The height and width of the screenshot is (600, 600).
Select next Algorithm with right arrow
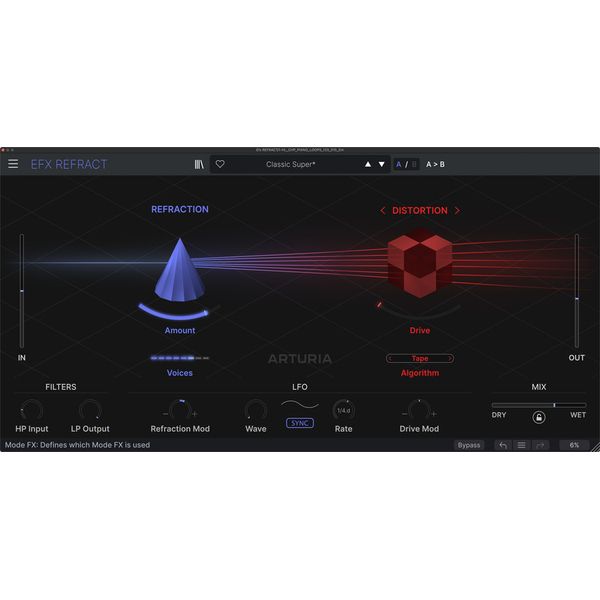[450, 359]
